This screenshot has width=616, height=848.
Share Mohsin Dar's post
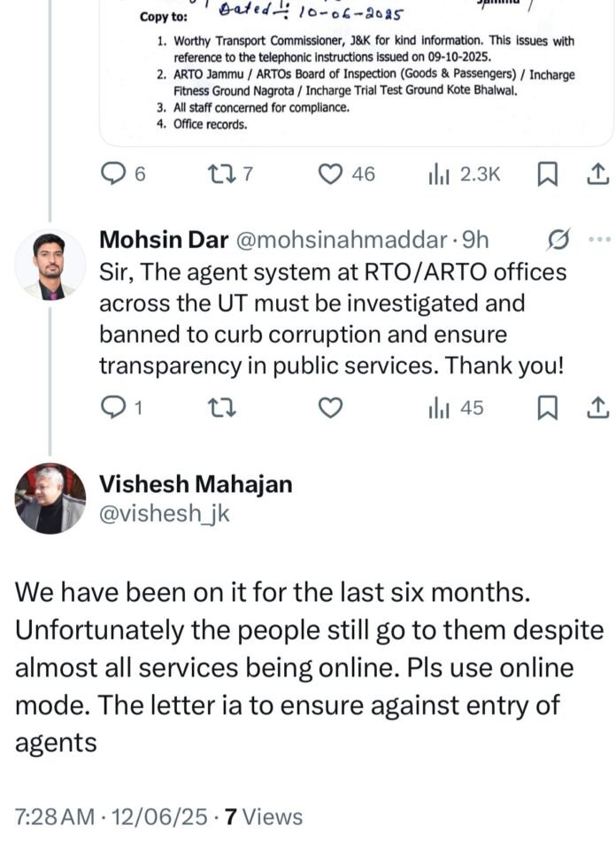[597, 408]
